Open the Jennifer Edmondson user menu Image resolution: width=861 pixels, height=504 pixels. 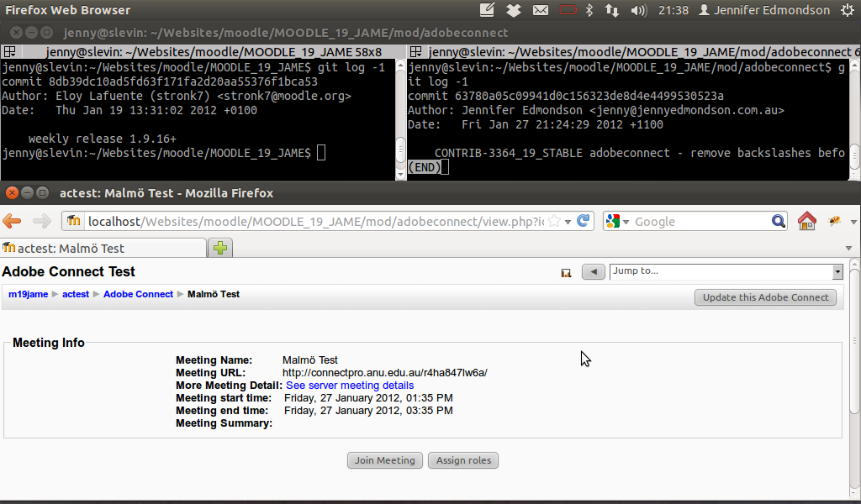(x=763, y=10)
